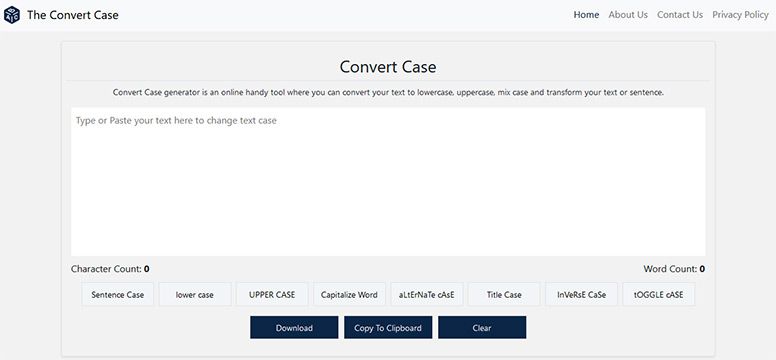Click the Convert Case generator description text

388,93
